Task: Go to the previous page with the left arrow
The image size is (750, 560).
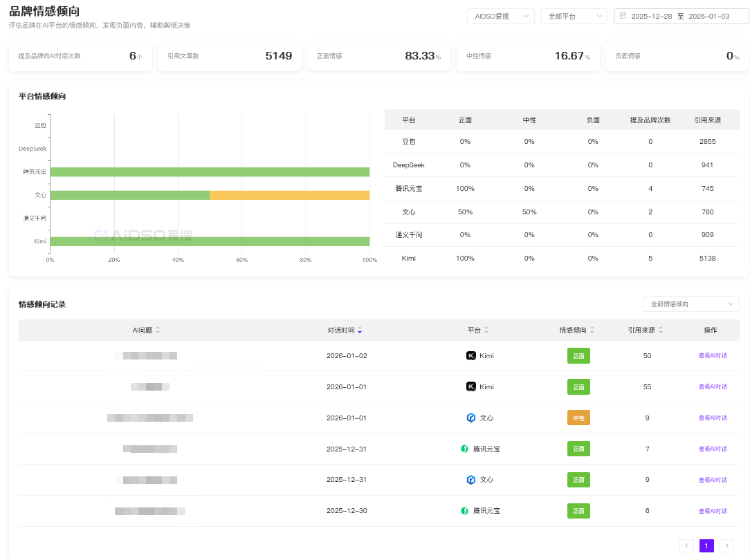Action: (x=686, y=545)
